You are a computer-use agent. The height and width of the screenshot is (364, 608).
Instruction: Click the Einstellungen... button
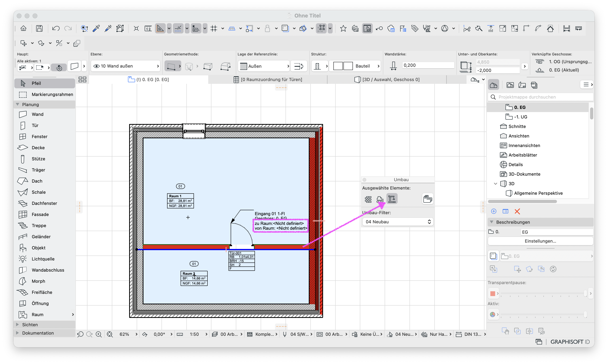pyautogui.click(x=540, y=241)
